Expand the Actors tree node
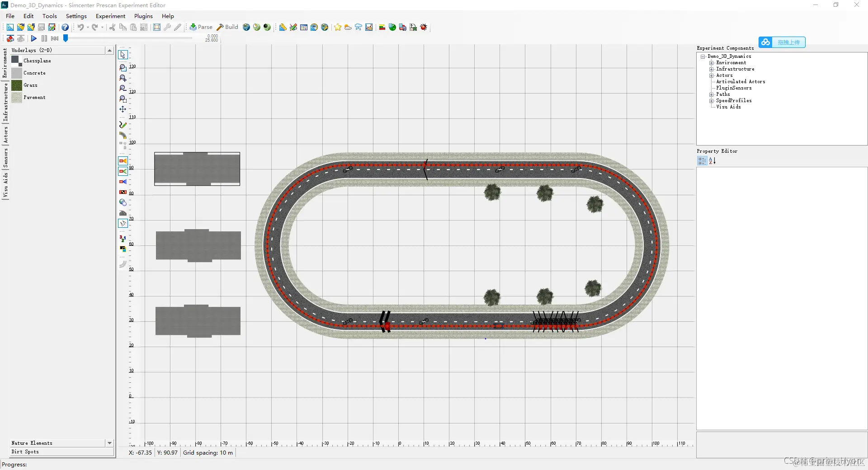Viewport: 868px width, 470px height. tap(712, 75)
